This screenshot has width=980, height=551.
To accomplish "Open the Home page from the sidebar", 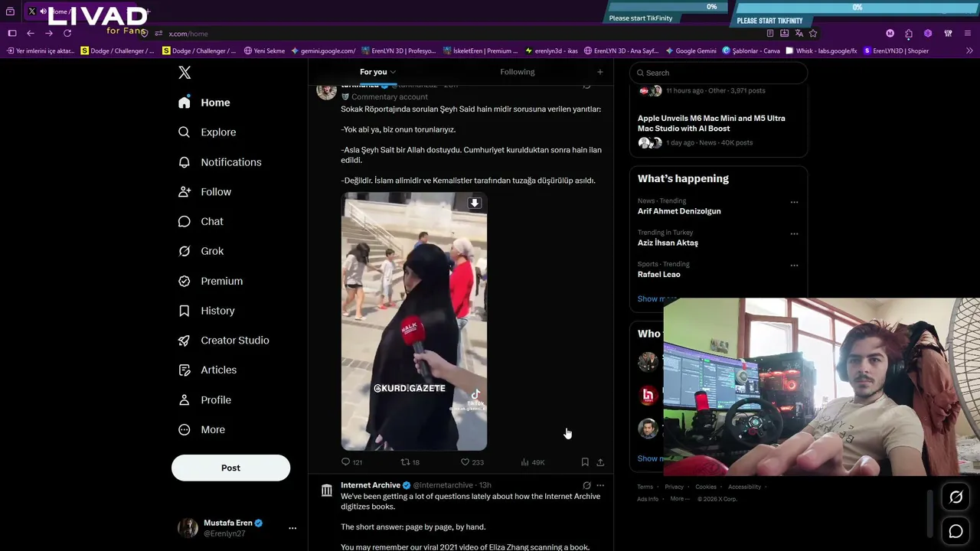I will (204, 103).
